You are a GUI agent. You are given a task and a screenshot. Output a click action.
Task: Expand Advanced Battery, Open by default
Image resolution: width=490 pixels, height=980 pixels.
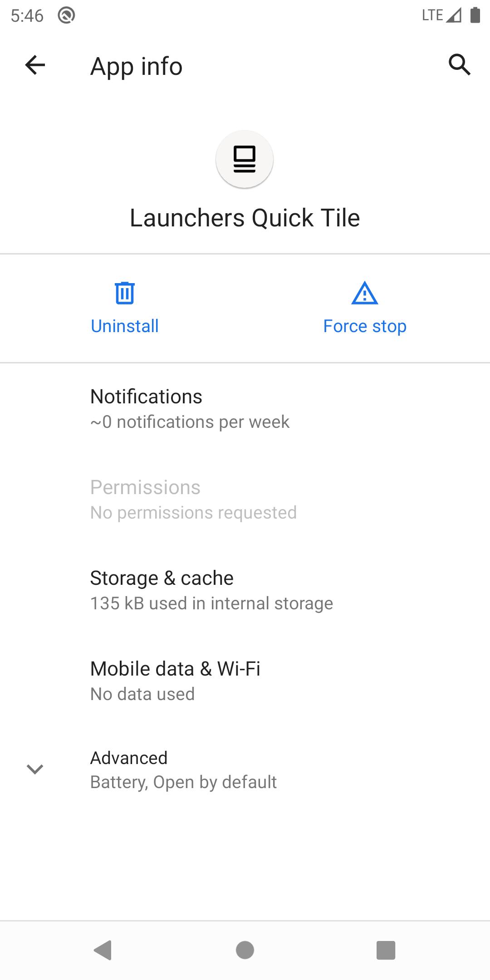245,770
